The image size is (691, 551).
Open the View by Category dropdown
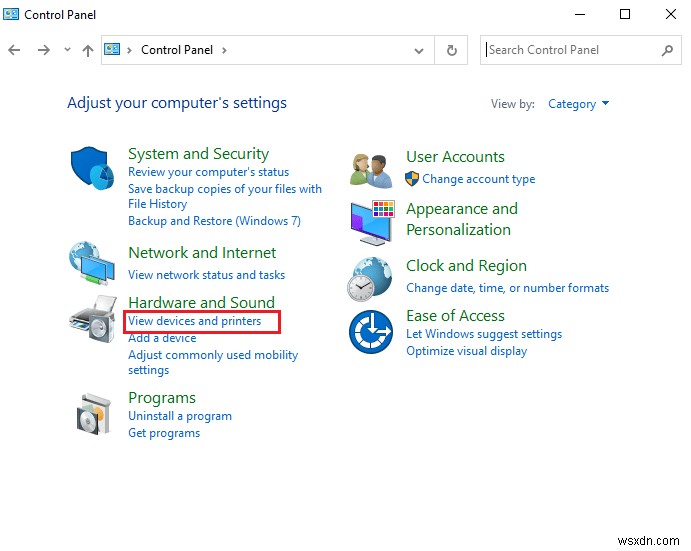(578, 104)
